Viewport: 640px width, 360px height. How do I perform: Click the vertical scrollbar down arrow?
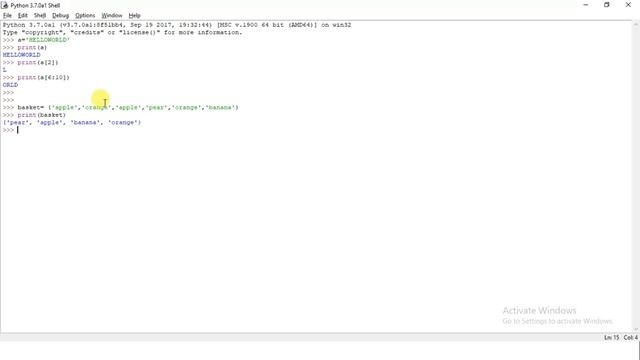pyautogui.click(x=636, y=329)
